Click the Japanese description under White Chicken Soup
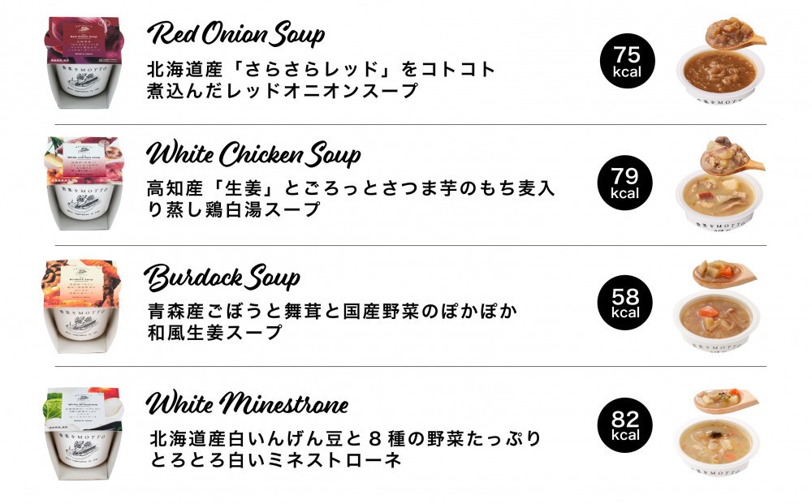This screenshot has height=504, width=812. [351, 199]
